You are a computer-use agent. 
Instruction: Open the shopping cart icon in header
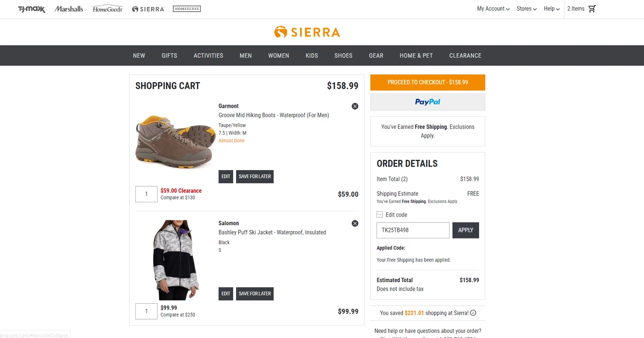tap(592, 9)
